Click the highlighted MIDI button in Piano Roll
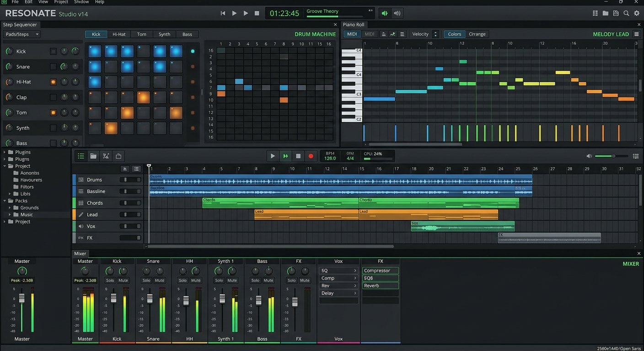The height and width of the screenshot is (351, 644). 352,34
